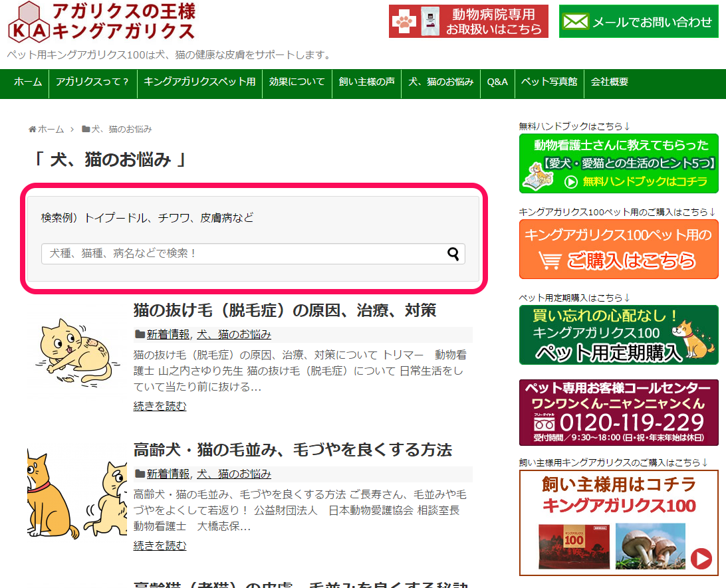Open ペット写真館 menu item
This screenshot has width=726, height=588.
tap(549, 82)
